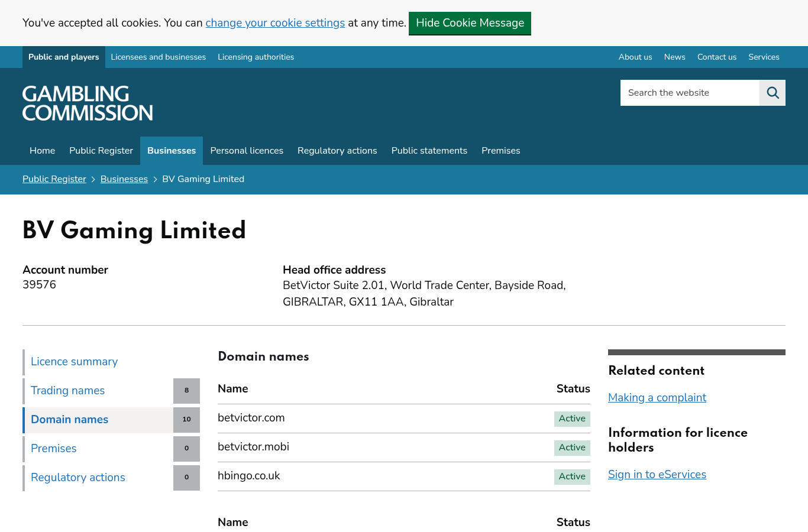Select the Licensees and businesses tab

point(159,57)
